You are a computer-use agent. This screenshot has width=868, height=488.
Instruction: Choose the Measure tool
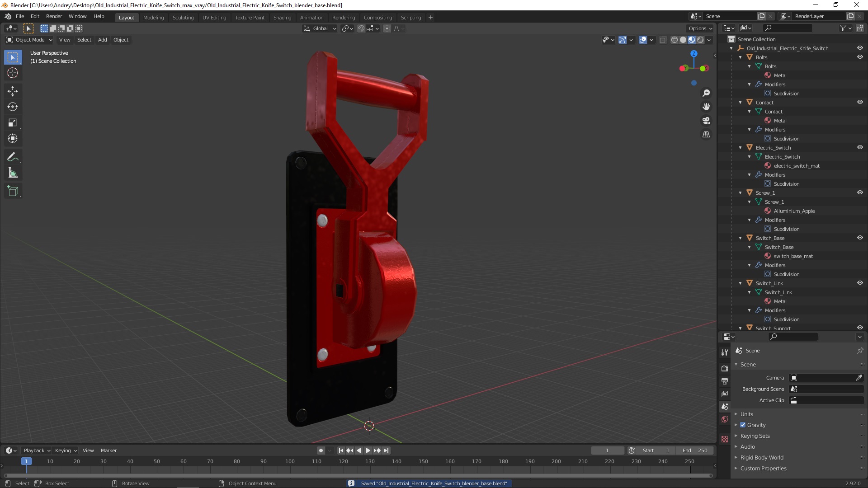point(13,173)
